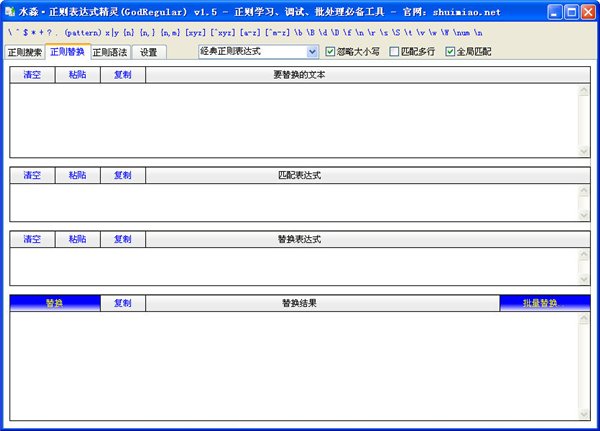The image size is (600, 431).
Task: Open the 正则语法 tab
Action: pyautogui.click(x=110, y=52)
